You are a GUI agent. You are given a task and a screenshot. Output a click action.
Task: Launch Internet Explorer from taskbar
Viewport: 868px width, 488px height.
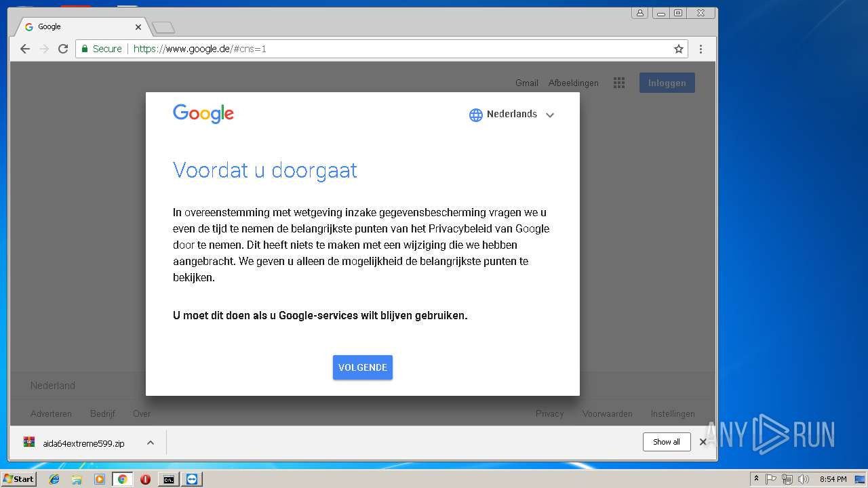(54, 479)
